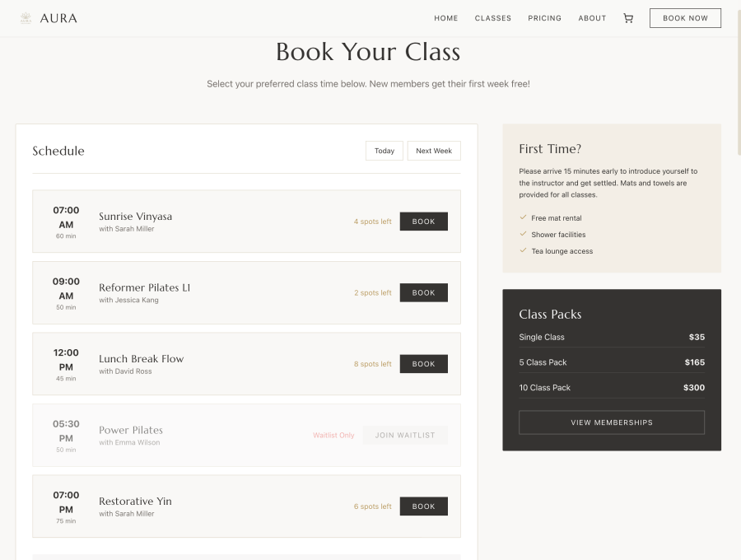
Task: Book the Sunrise Vinyasa class
Action: click(x=423, y=222)
